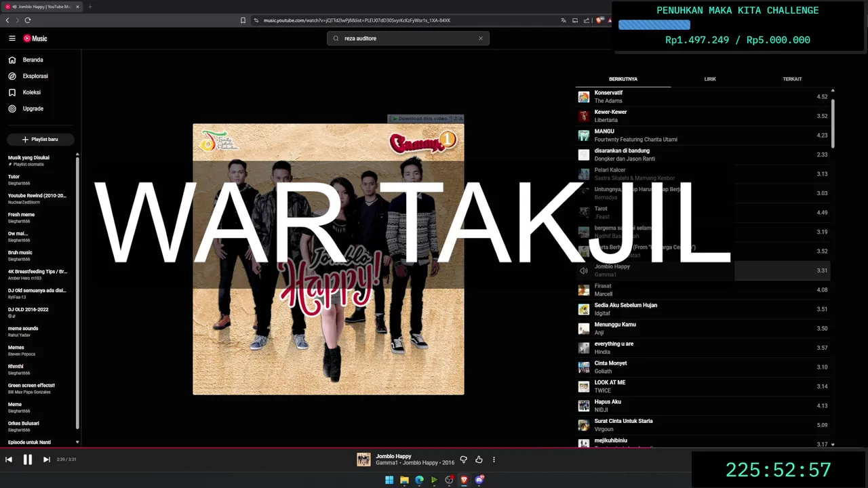Open the Fresh meme playlist
This screenshot has height=488, width=868.
(38, 218)
